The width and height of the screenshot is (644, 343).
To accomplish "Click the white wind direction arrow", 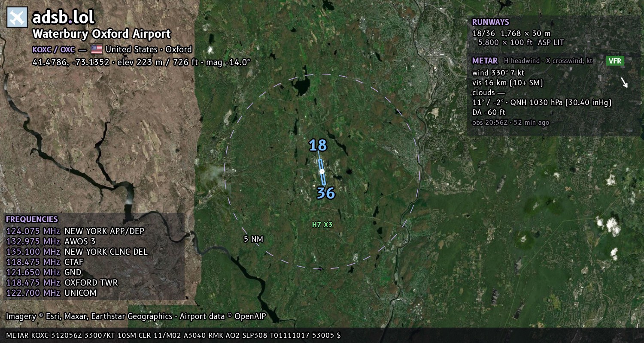I will click(x=624, y=82).
